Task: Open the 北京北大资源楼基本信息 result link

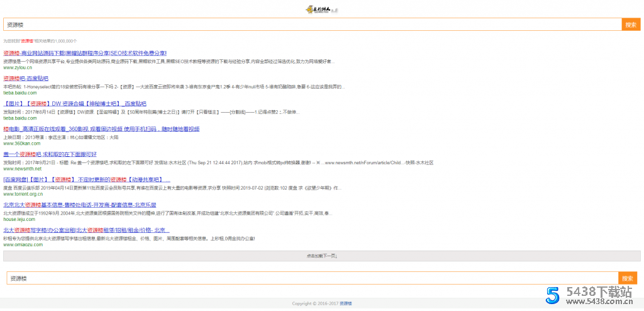Action: coord(80,205)
